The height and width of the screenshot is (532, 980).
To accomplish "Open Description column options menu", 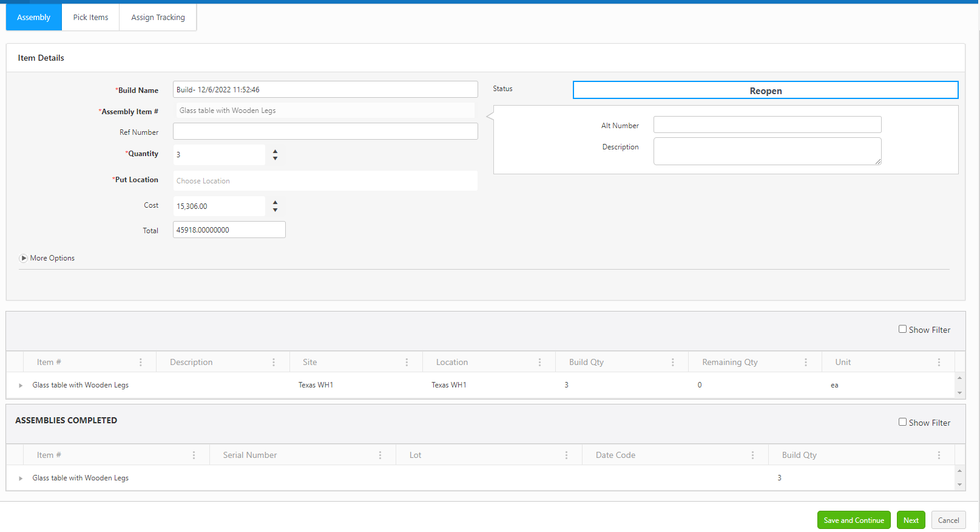I will [x=274, y=362].
